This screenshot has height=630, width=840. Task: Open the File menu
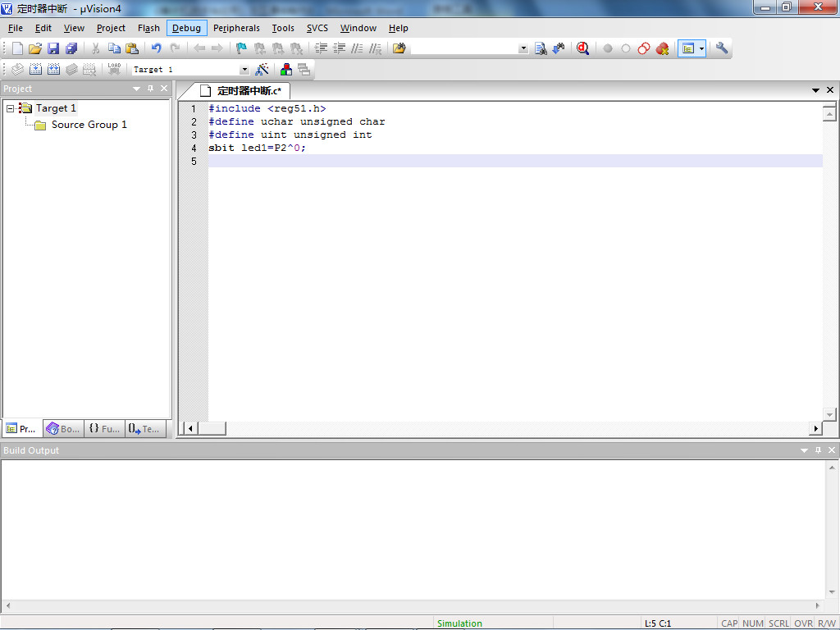pos(16,28)
